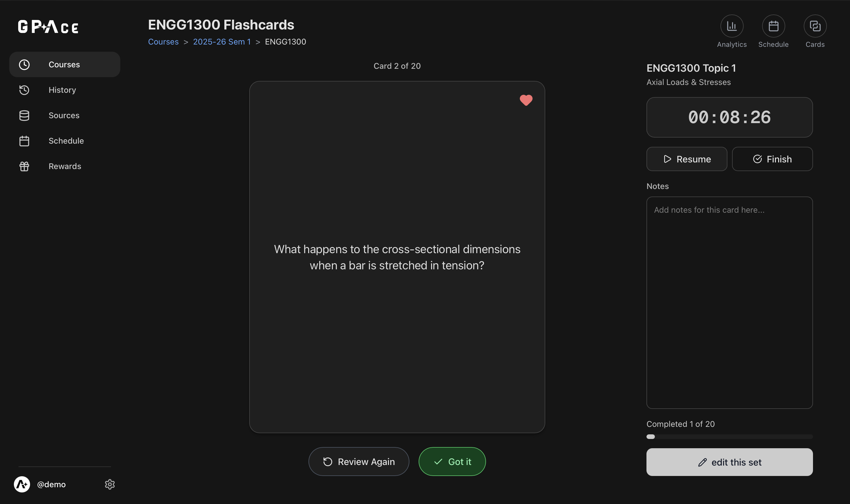Click into the card notes field
The image size is (850, 504).
pyautogui.click(x=729, y=302)
